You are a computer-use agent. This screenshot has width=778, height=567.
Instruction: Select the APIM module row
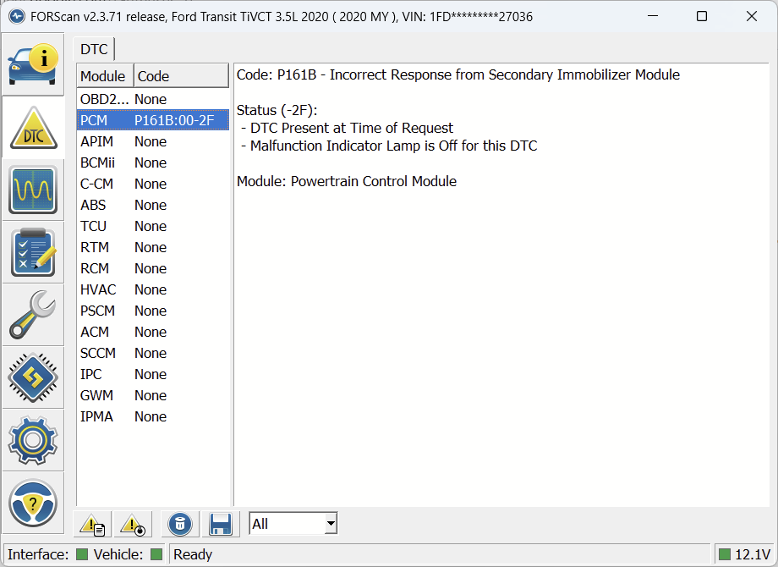[153, 141]
